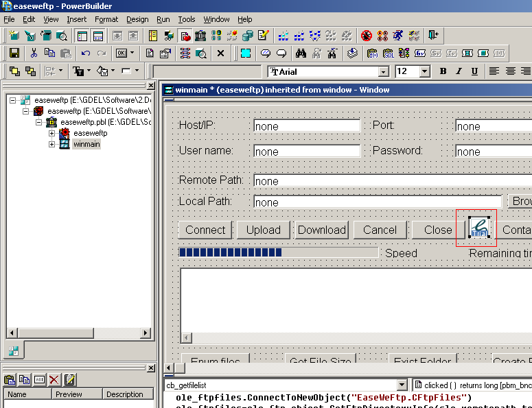The width and height of the screenshot is (532, 408).
Task: Click the Exit door icon
Action: coord(433,35)
